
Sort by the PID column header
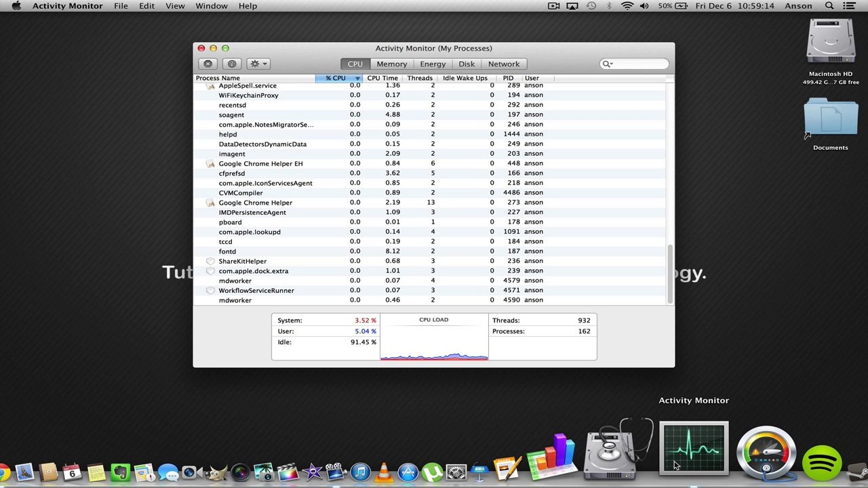(508, 78)
